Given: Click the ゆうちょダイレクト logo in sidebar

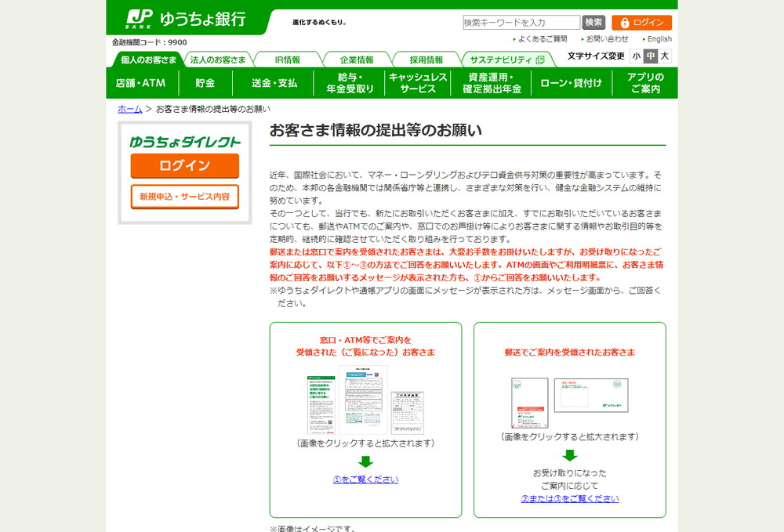Looking at the screenshot, I should point(184,142).
